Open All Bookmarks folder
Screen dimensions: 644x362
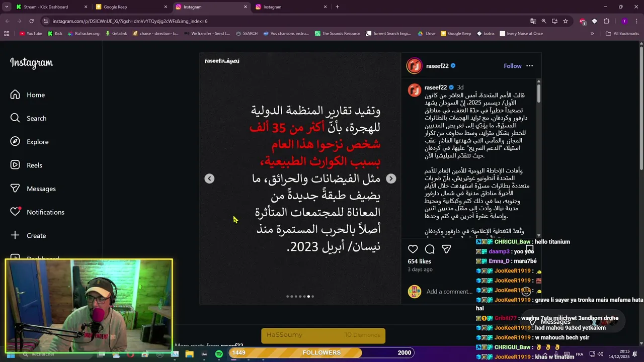coord(622,34)
